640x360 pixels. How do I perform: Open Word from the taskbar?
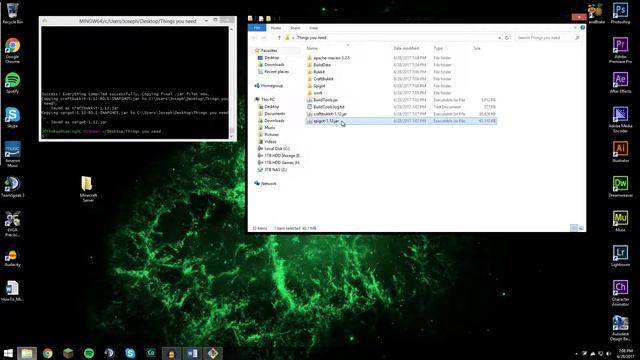[x=192, y=353]
